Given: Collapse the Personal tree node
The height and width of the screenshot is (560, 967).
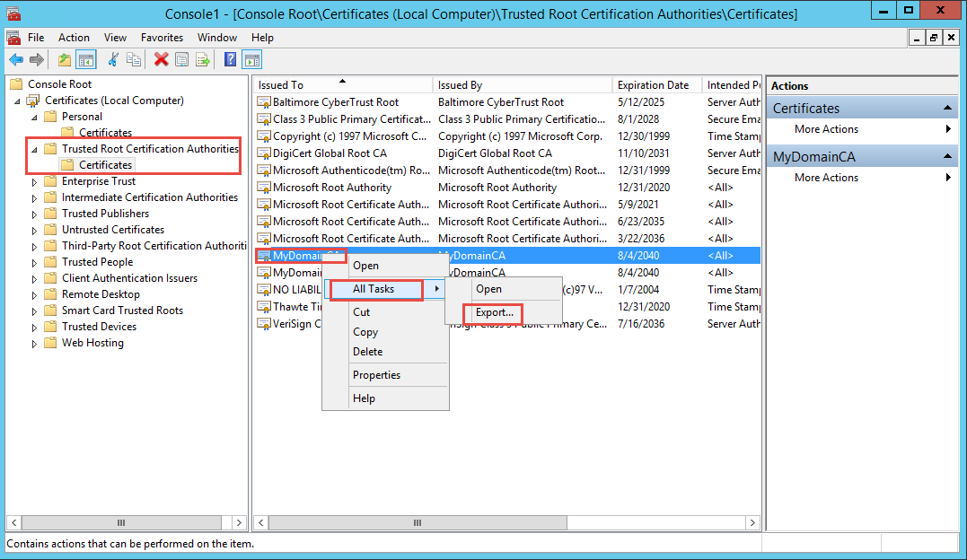Looking at the screenshot, I should [x=34, y=118].
